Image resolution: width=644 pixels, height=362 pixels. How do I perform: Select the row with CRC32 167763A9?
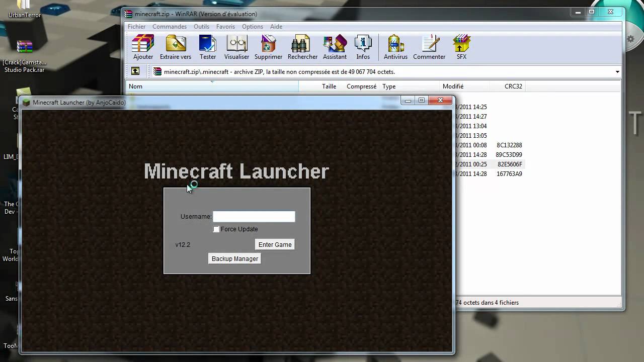(x=489, y=174)
